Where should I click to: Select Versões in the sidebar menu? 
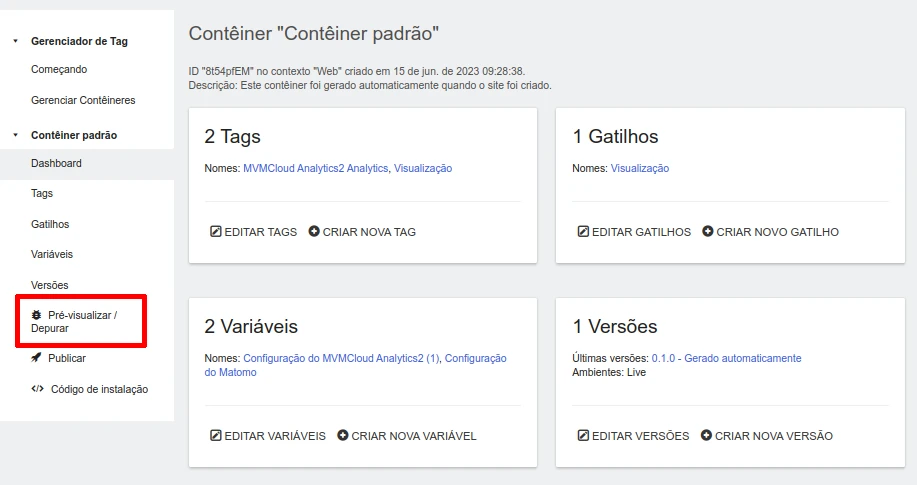(50, 285)
